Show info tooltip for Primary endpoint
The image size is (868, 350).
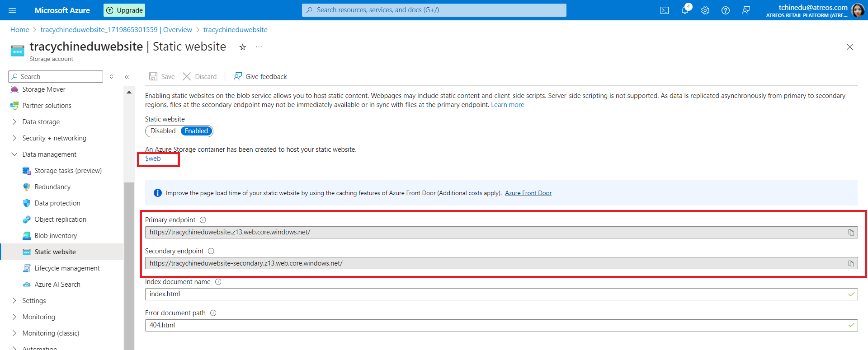pos(203,220)
